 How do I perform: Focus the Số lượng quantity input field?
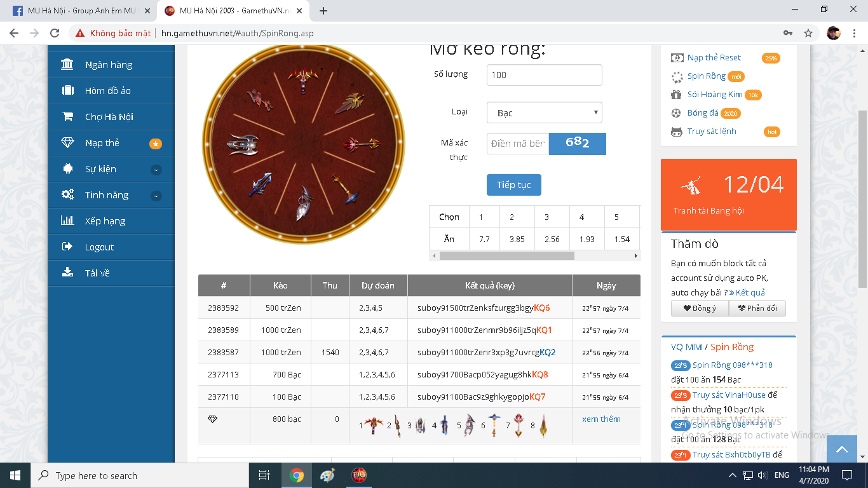point(544,75)
